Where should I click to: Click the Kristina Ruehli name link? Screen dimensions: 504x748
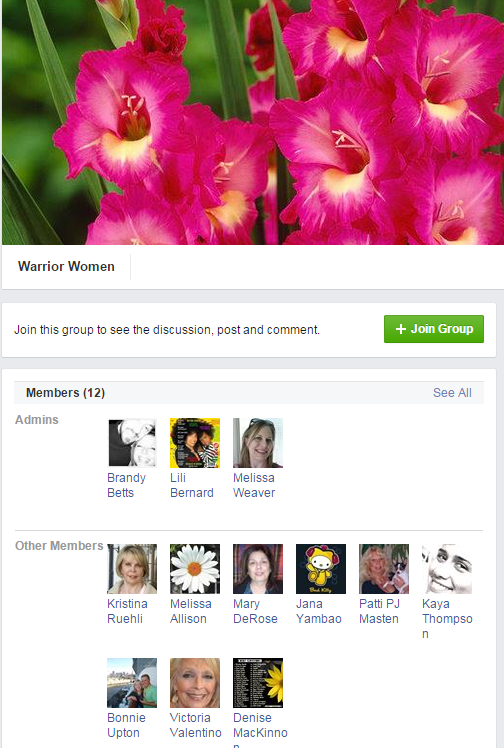(x=127, y=611)
